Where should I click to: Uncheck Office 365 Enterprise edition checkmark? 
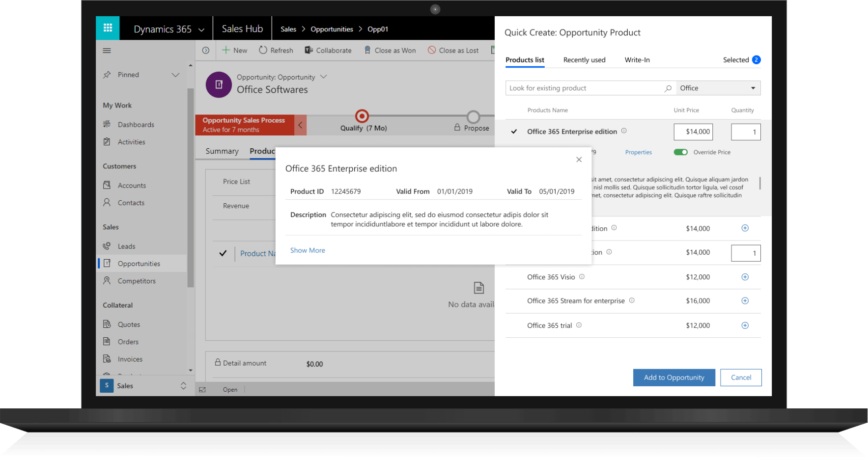(514, 132)
